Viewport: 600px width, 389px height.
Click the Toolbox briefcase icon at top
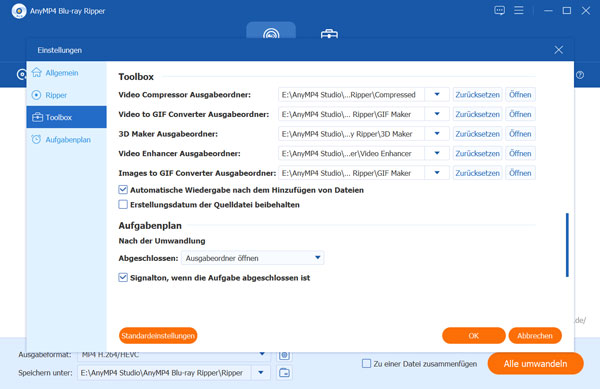pos(329,34)
